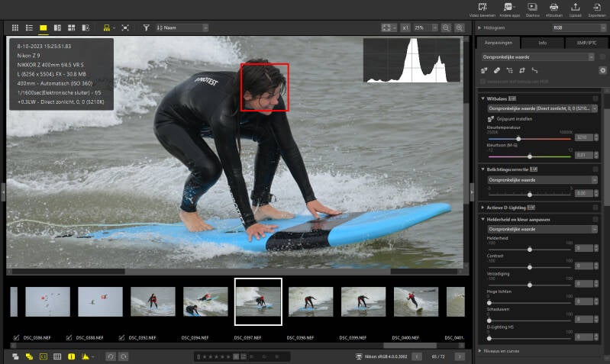Screen dimensions: 610x364
Task: Rotate image counterclockwise
Action: 111,356
